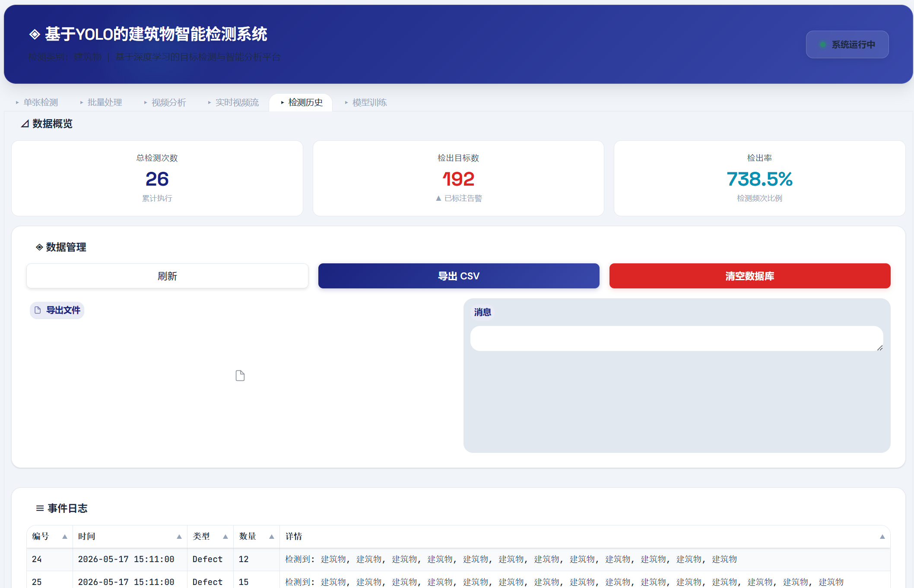Screen dimensions: 914x588
Task: Click the 编号 column header text
Action: [40, 537]
